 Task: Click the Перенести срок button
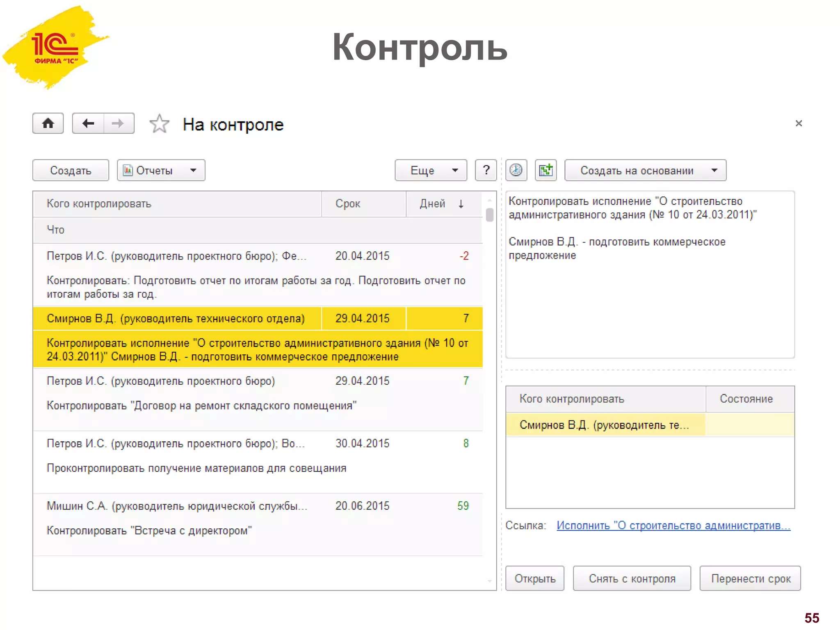750,578
